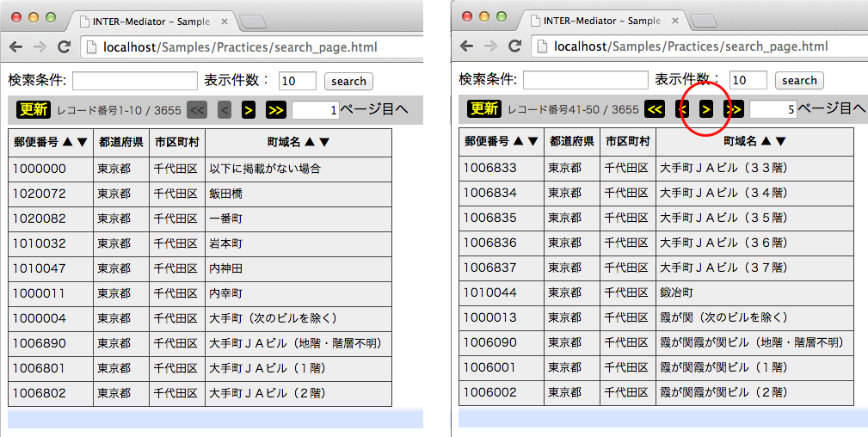
Task: Select postal code 1000013 cell
Action: (502, 317)
